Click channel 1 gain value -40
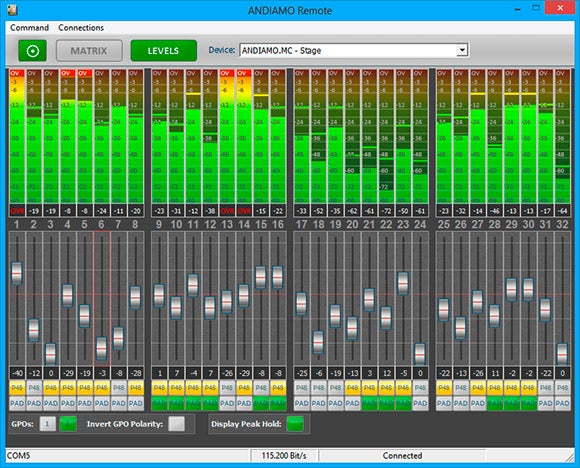580x468 pixels. [x=17, y=373]
